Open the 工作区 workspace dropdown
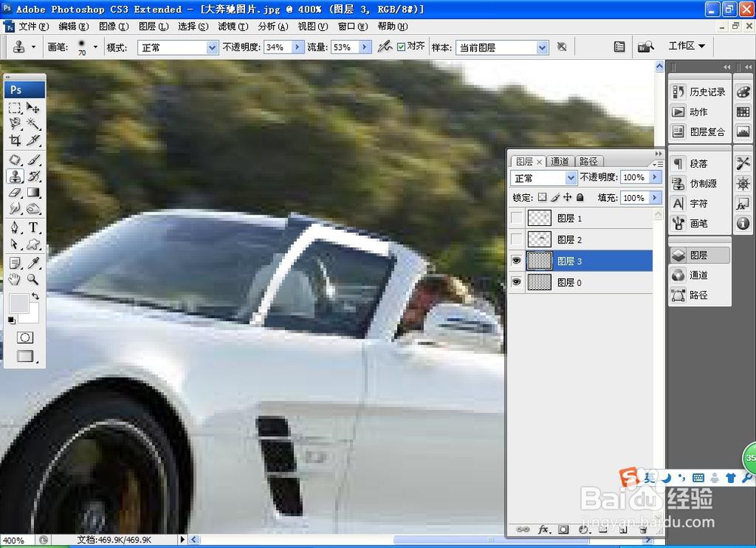 click(686, 46)
